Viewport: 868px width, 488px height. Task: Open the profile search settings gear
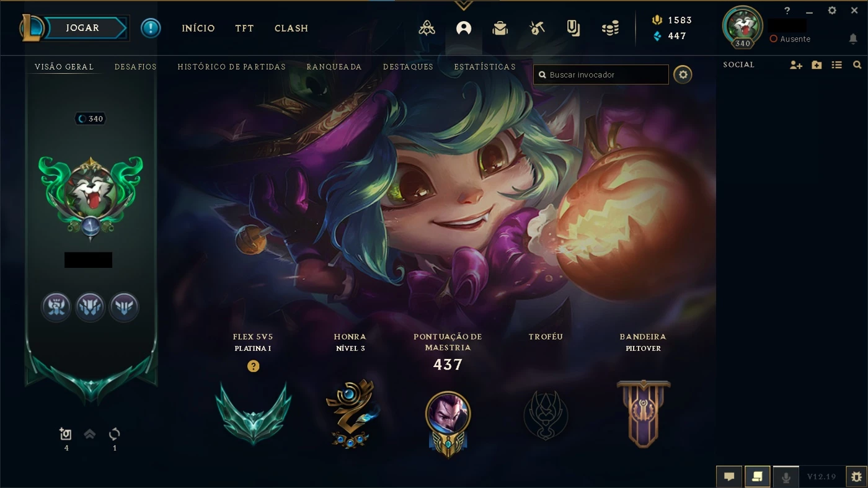click(x=683, y=74)
